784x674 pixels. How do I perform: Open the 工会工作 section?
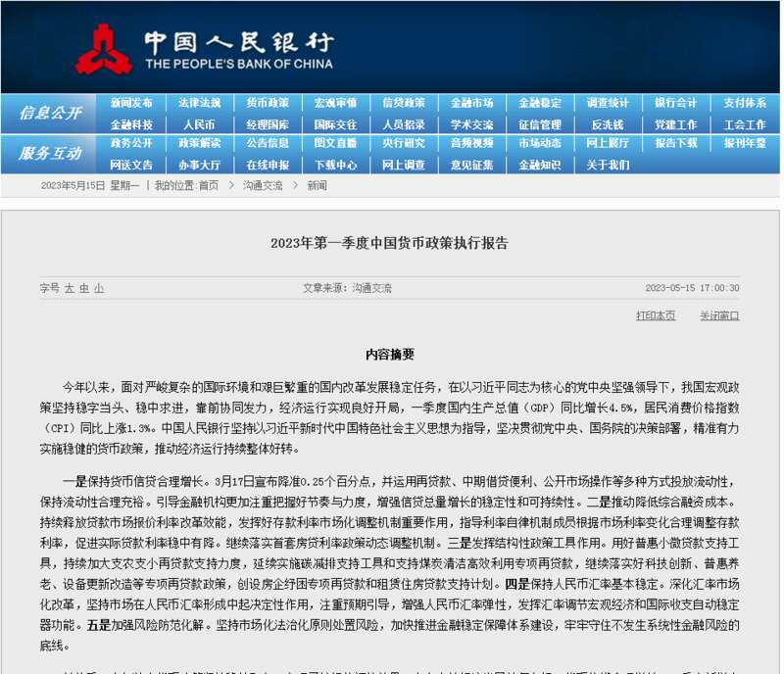coord(745,124)
